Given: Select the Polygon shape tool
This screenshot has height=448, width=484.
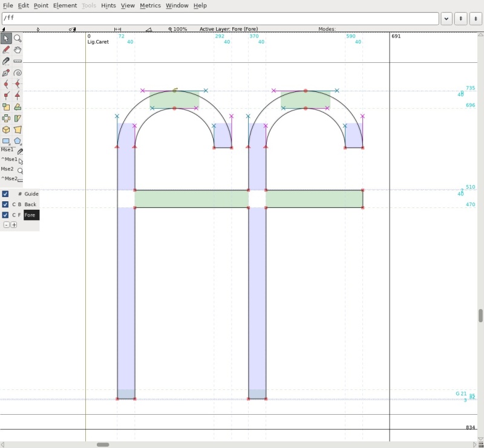Looking at the screenshot, I should point(18,141).
